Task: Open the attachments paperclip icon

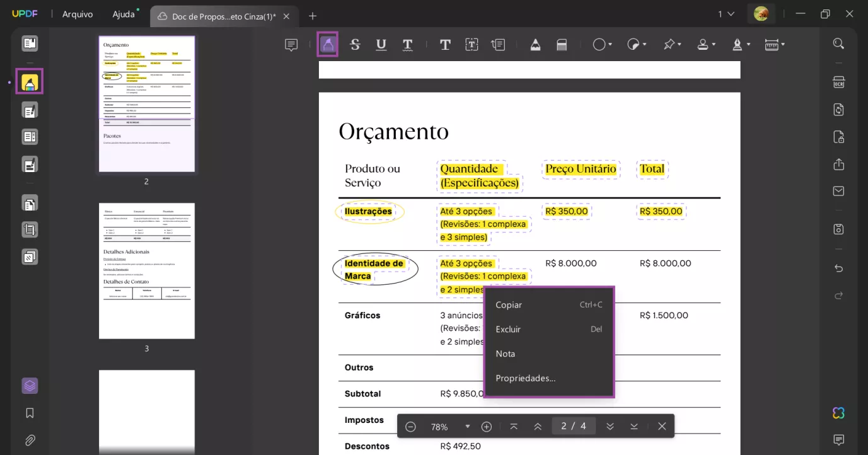Action: tap(30, 440)
